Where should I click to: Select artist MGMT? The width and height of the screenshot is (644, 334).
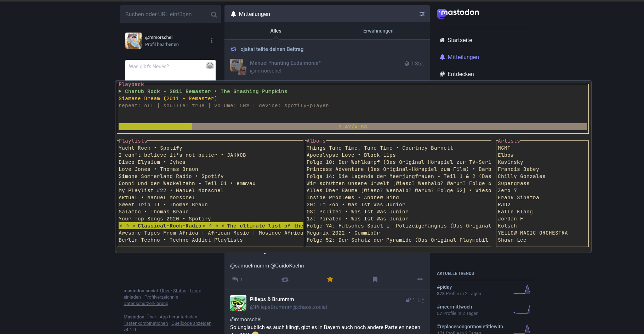tap(504, 148)
